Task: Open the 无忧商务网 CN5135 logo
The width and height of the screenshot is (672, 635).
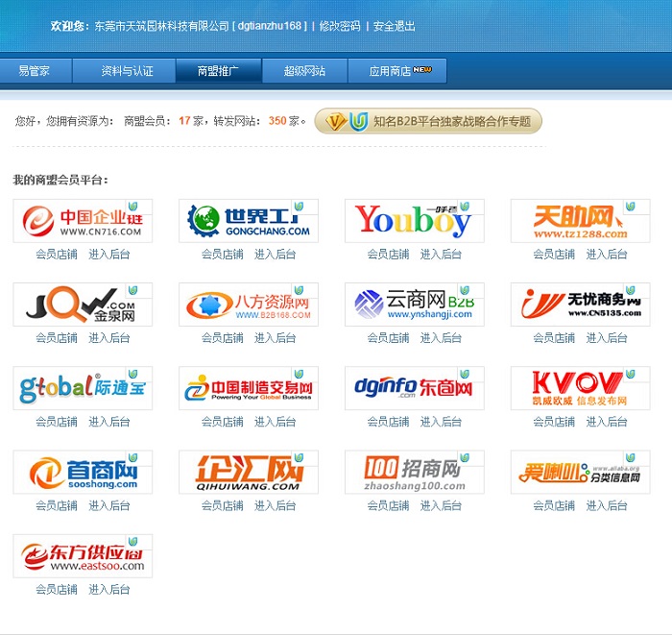Action: point(580,305)
